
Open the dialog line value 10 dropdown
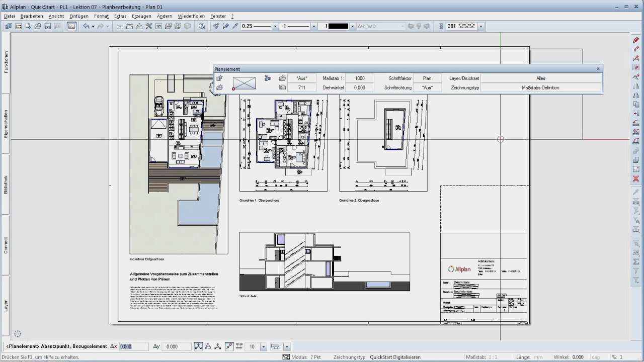point(263,346)
